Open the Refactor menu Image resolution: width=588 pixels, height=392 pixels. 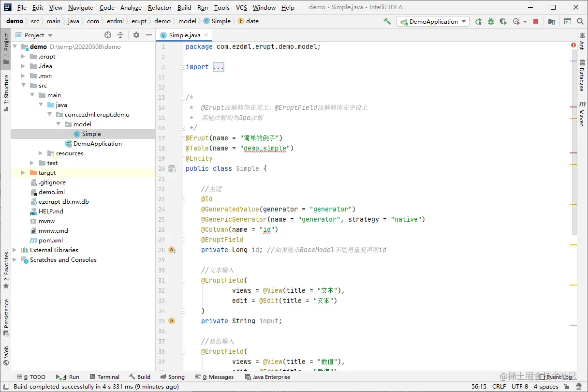tap(160, 7)
